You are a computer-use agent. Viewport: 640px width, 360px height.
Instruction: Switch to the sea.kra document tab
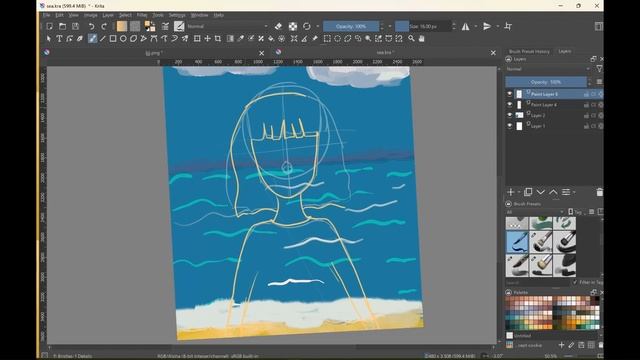(x=384, y=53)
